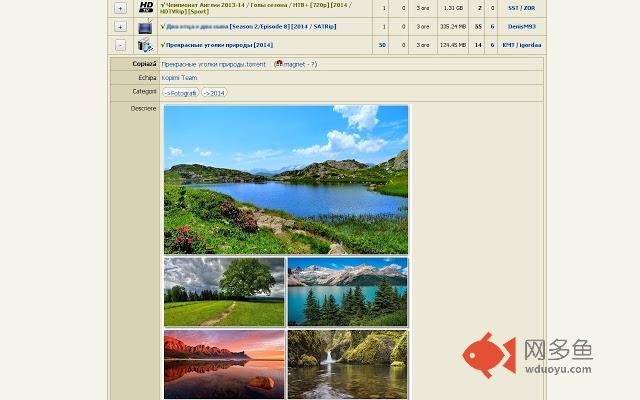Click the magnet icon
The height and width of the screenshot is (400, 640).
coord(279,63)
